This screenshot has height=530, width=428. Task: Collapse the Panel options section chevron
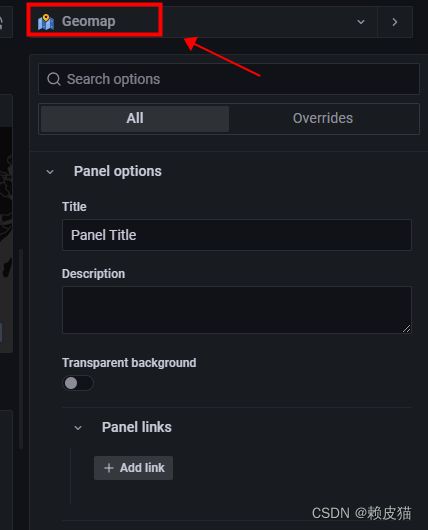(50, 172)
